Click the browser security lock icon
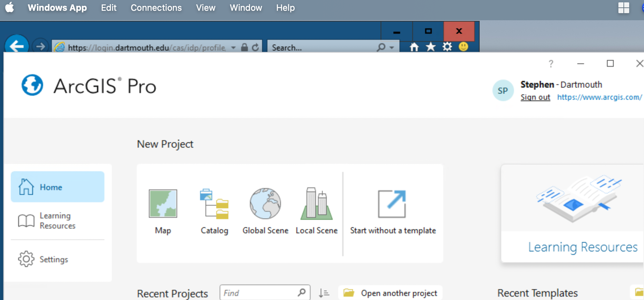The height and width of the screenshot is (300, 644). pos(245,47)
